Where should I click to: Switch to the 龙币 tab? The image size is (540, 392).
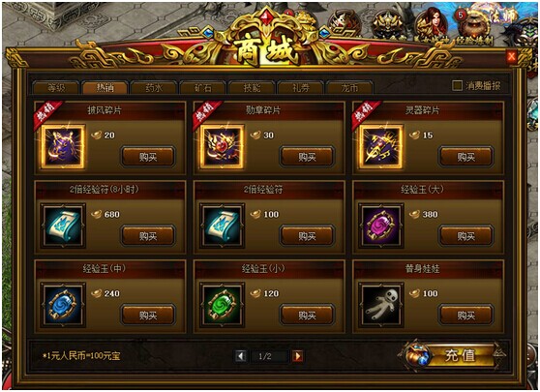349,88
